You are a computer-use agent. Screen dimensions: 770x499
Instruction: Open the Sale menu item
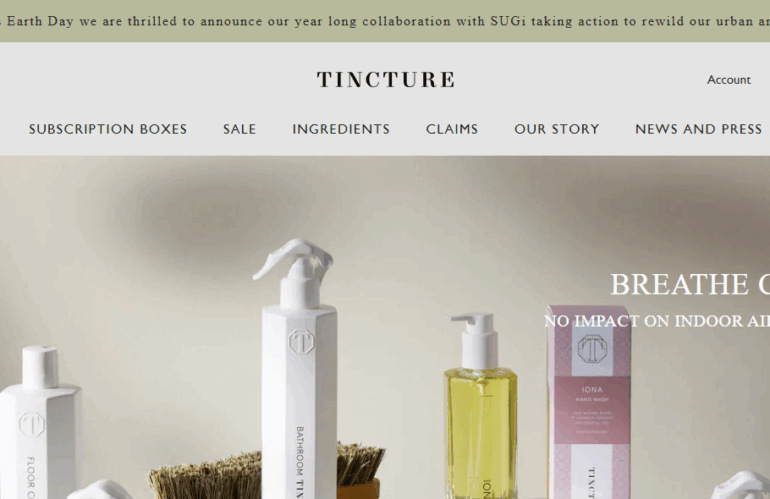pyautogui.click(x=240, y=129)
